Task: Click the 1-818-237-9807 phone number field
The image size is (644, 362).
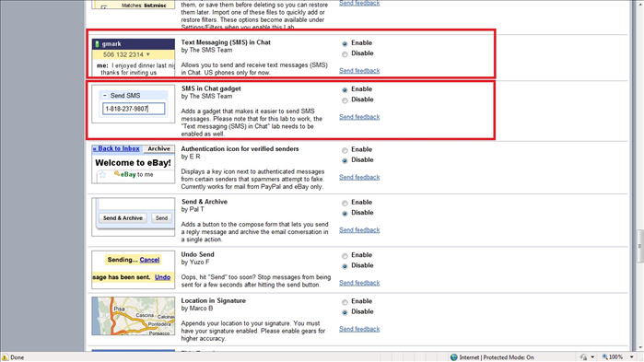Action: (134, 109)
